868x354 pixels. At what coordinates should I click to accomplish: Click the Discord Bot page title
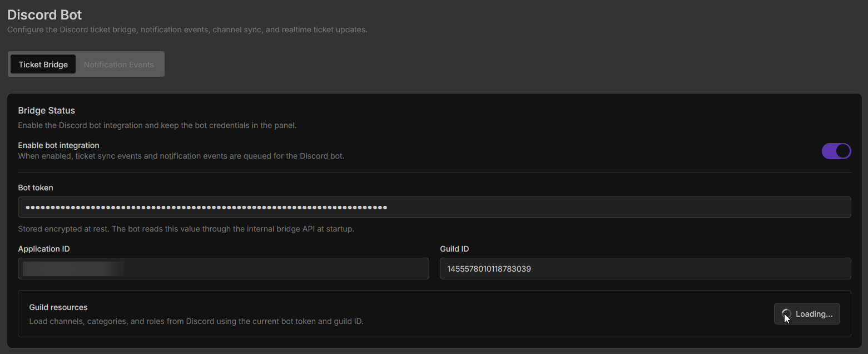point(44,14)
